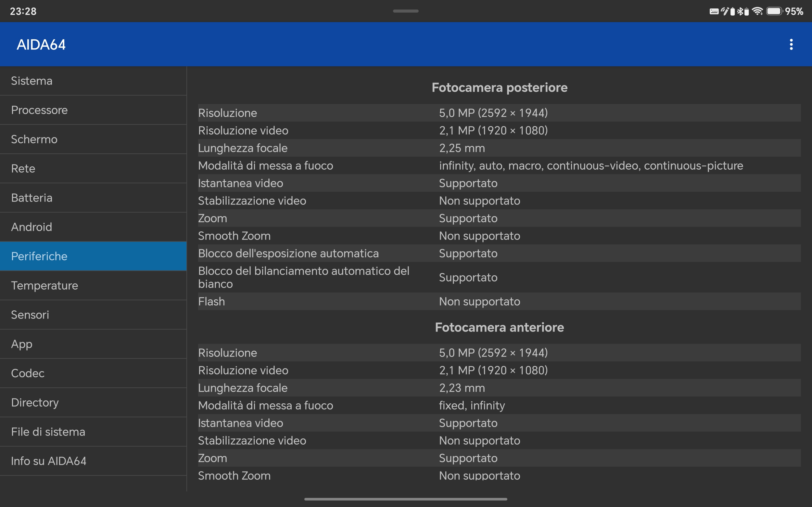Image resolution: width=812 pixels, height=507 pixels.
Task: Click rear camera Risoluzione label
Action: tap(228, 113)
